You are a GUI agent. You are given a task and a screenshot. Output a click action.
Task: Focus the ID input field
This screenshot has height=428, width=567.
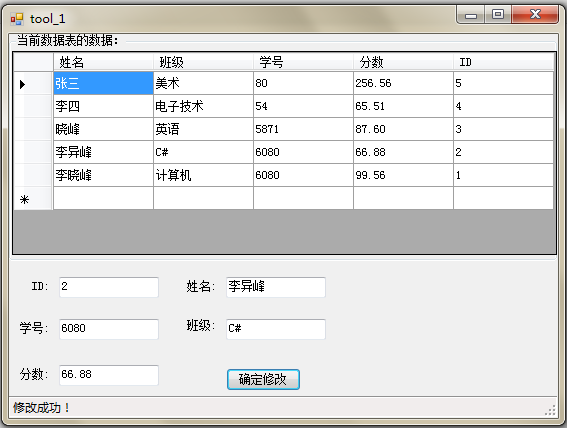[109, 287]
